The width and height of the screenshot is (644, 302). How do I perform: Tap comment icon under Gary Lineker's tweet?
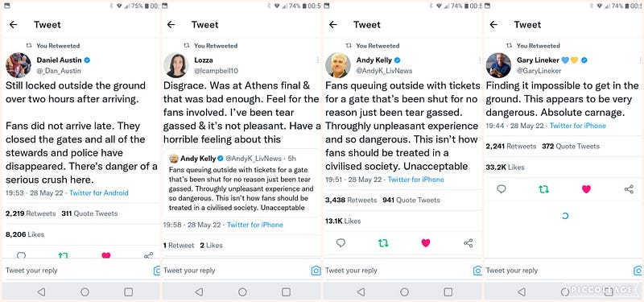(x=501, y=189)
